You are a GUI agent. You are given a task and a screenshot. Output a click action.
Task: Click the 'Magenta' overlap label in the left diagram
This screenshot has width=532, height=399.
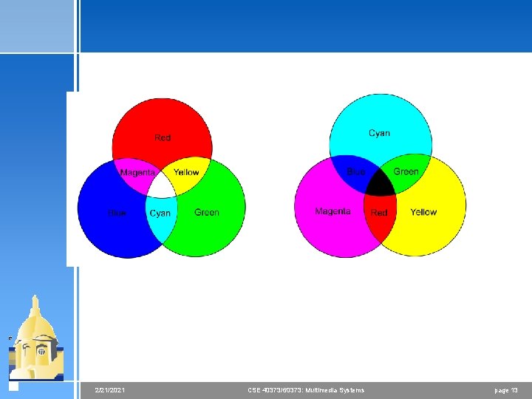(137, 172)
